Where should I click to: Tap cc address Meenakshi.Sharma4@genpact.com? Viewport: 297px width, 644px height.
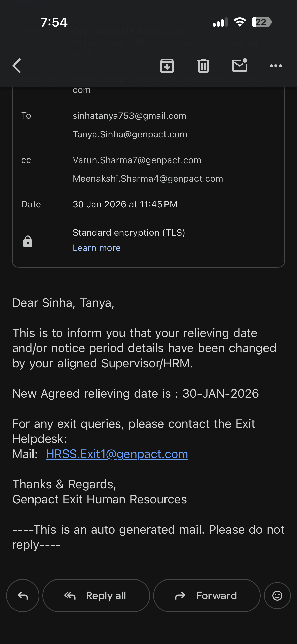point(148,179)
